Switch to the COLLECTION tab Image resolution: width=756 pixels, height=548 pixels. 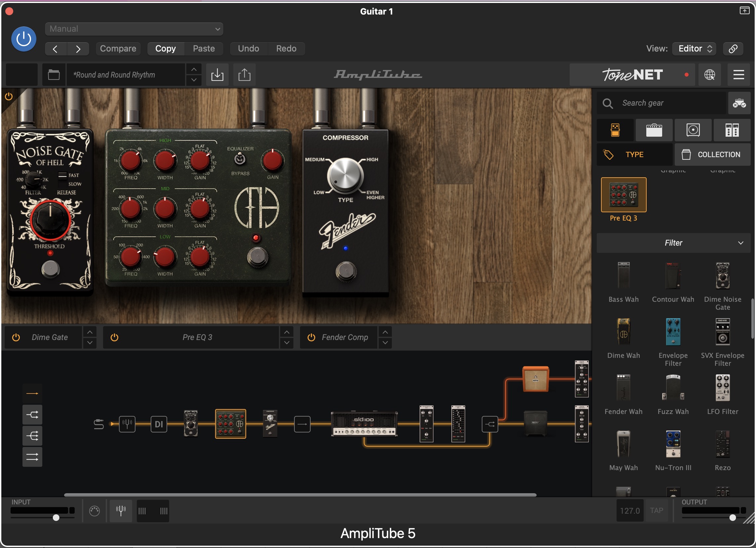pyautogui.click(x=713, y=154)
